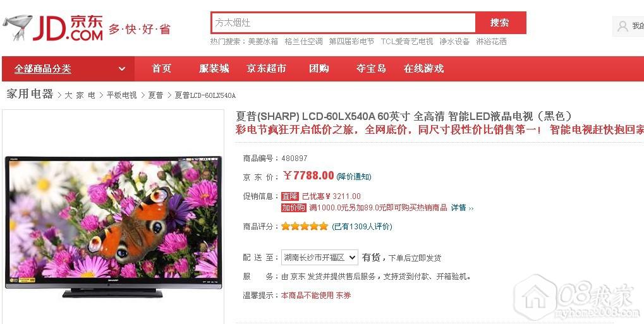Open 在线游戏 menu item

point(424,69)
